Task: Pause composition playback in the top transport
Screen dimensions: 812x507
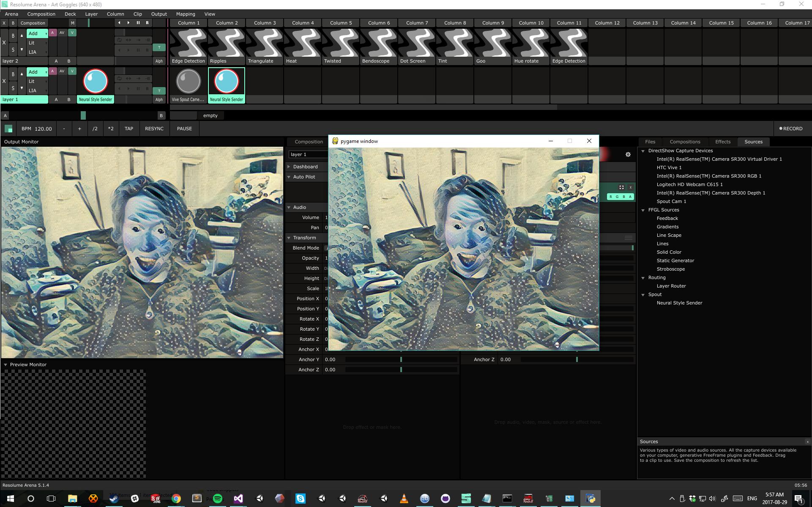Action: tap(138, 23)
